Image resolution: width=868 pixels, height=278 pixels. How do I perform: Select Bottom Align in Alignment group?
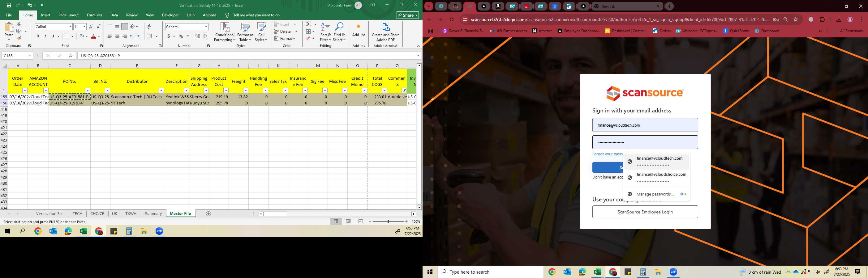[125, 27]
